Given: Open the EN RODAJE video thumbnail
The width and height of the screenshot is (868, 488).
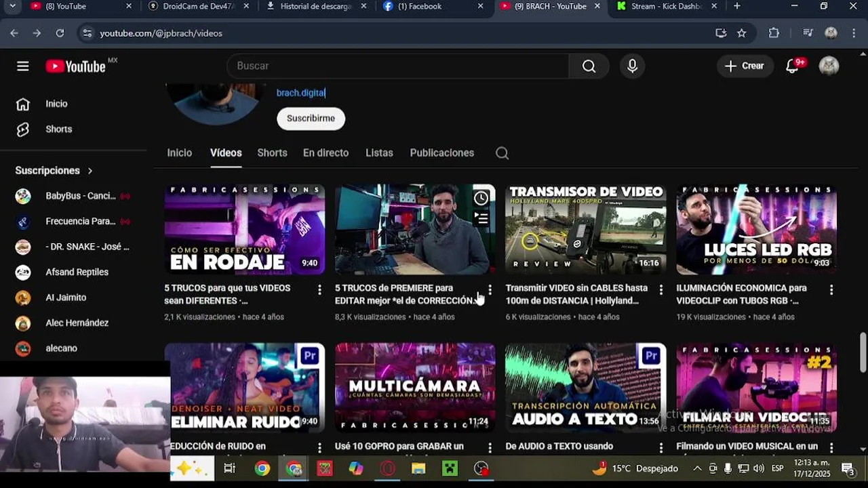Looking at the screenshot, I should pyautogui.click(x=245, y=229).
